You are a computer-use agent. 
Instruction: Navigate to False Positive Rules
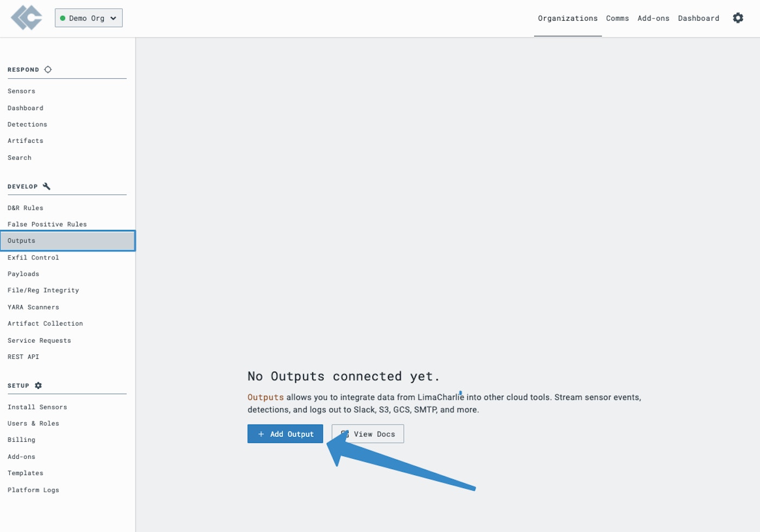(47, 224)
